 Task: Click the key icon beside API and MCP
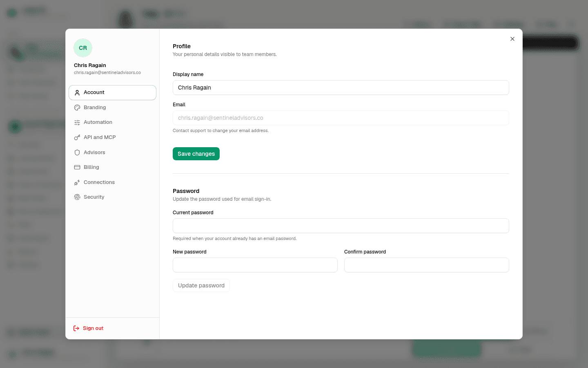coord(77,137)
